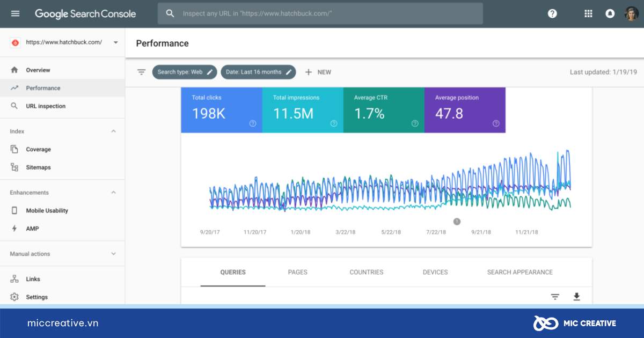Open the user account avatar

(x=631, y=13)
